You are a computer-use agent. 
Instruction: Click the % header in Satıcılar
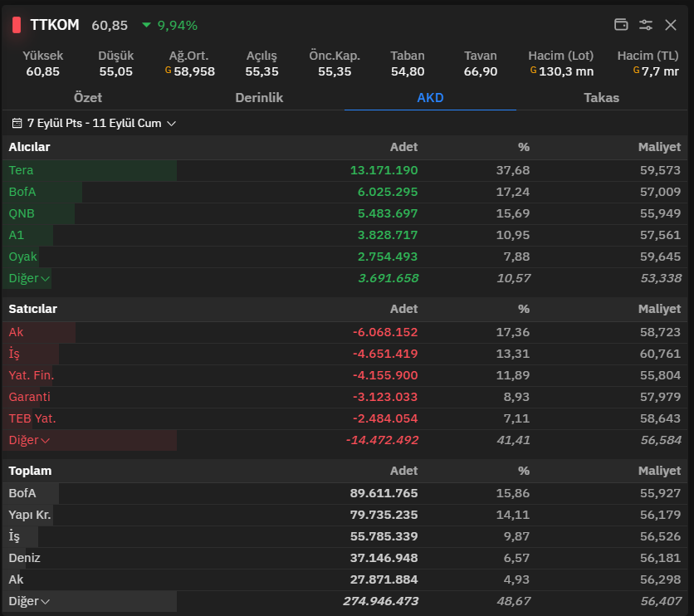pos(524,309)
